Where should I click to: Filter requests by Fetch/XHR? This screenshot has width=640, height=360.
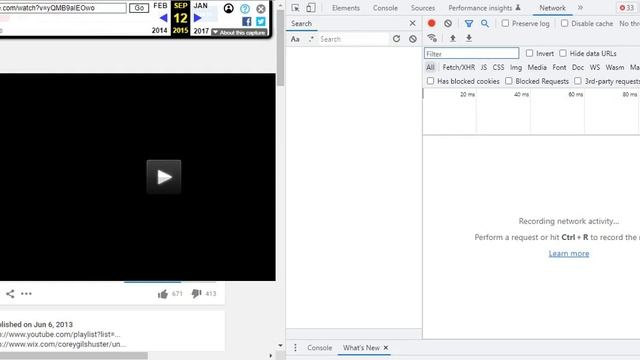coord(458,67)
